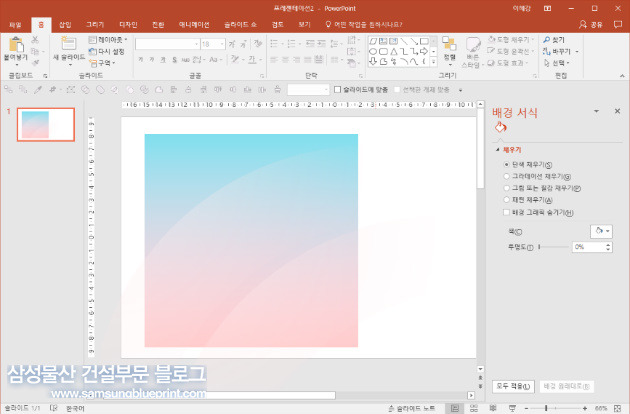The width and height of the screenshot is (630, 414).
Task: Click 다시 설정 (Reset) slide button
Action: point(106,51)
